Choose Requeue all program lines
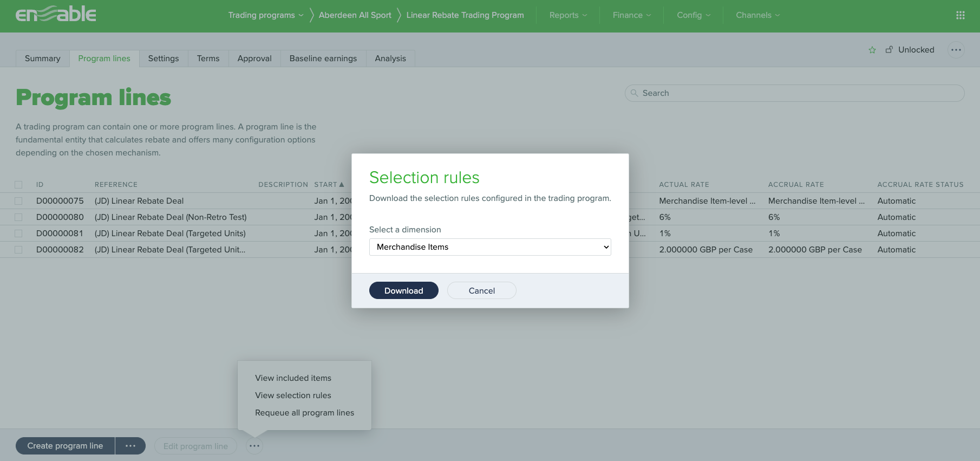Viewport: 980px width, 461px height. (305, 413)
